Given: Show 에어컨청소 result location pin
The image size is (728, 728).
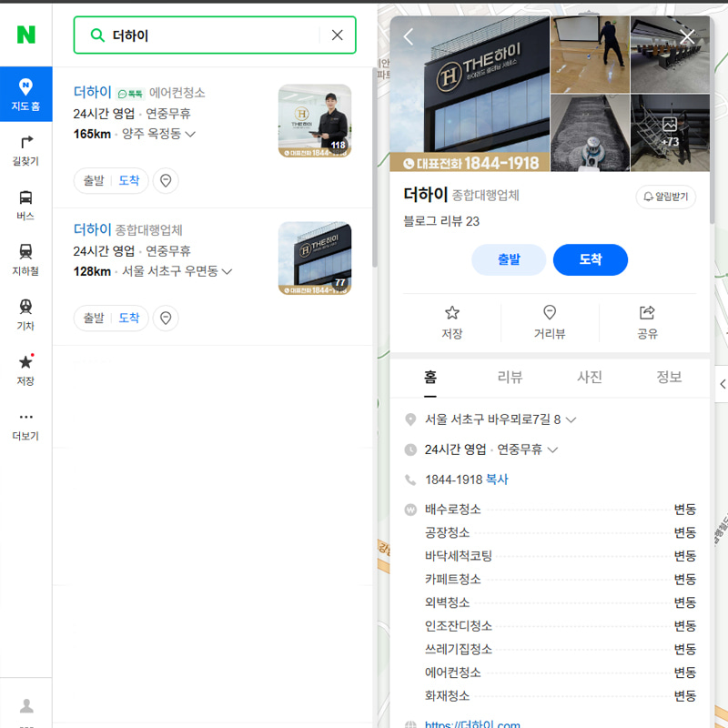Looking at the screenshot, I should click(166, 180).
